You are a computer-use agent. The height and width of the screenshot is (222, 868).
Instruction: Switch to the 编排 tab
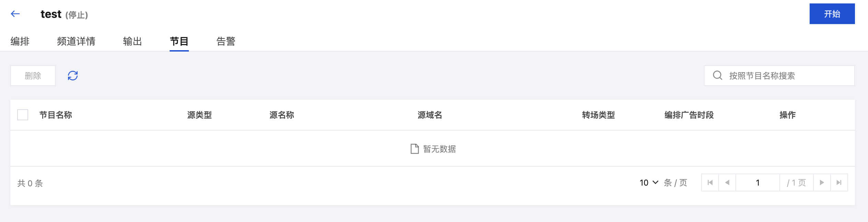pyautogui.click(x=20, y=41)
